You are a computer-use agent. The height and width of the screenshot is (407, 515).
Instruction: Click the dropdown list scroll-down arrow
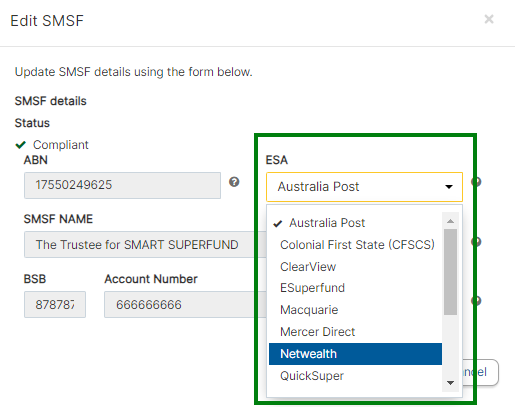[450, 383]
